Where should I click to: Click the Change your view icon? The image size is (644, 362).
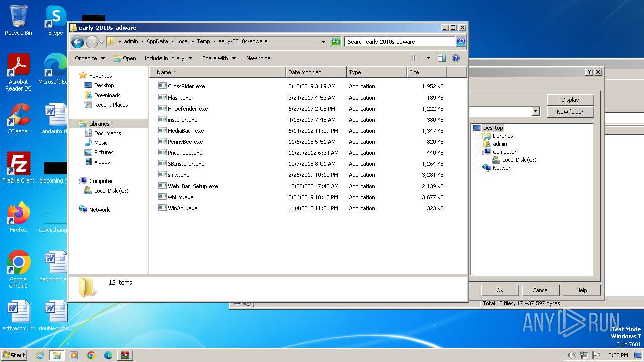[x=416, y=58]
